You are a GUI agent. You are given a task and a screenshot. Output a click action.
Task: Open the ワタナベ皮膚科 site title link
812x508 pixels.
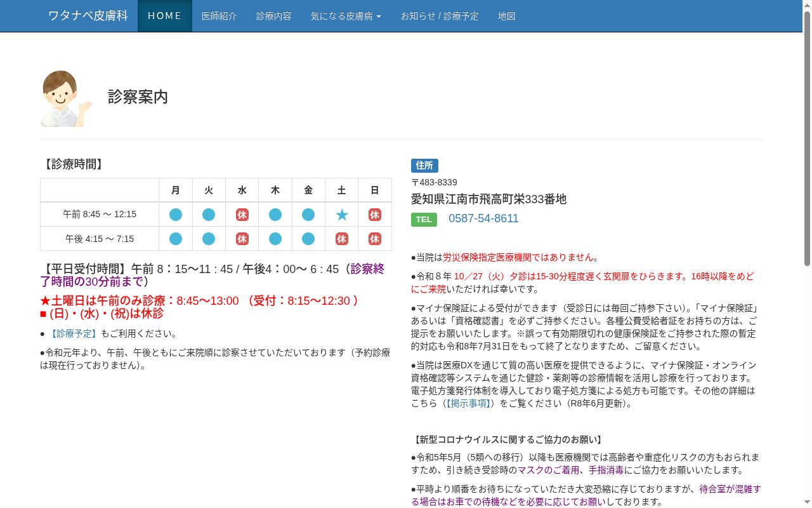tap(88, 16)
